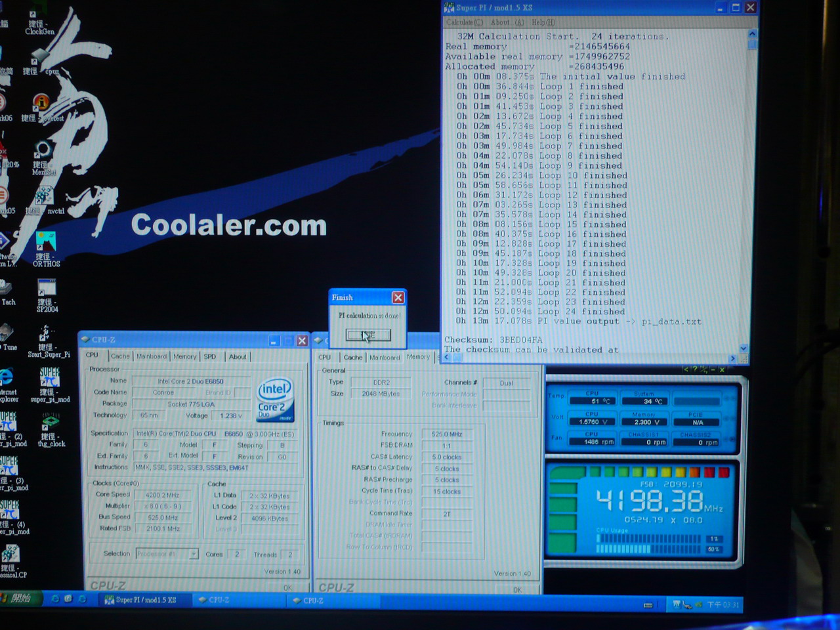Image resolution: width=840 pixels, height=630 pixels.
Task: Open the nvctrl desktop shortcut
Action: [45, 200]
